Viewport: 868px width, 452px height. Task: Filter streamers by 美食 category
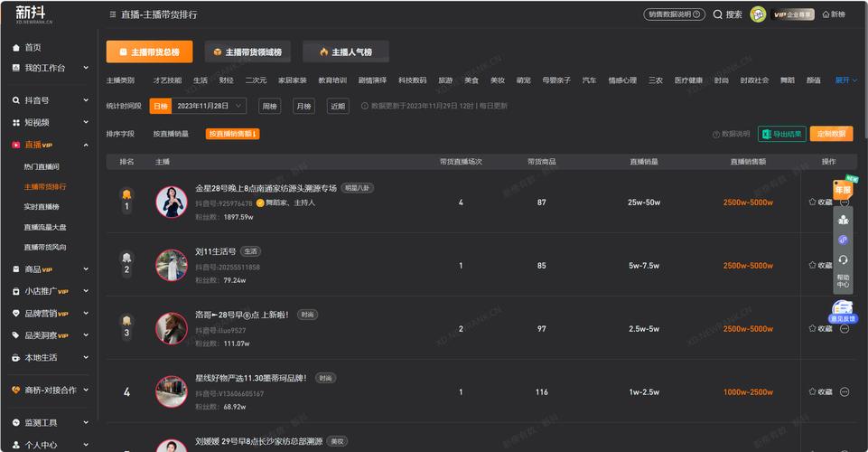point(471,80)
